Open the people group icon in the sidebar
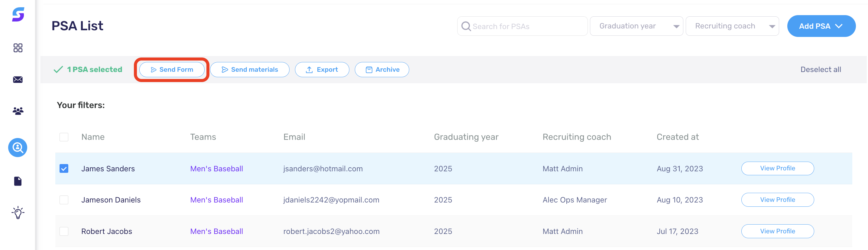 coord(18,111)
